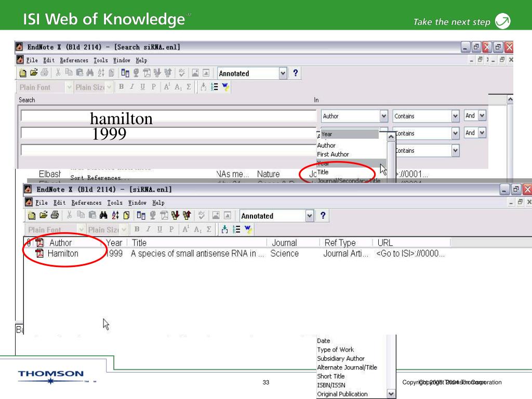532x399 pixels.
Task: Toggle Superscript in the Search window toolbar
Action: tap(167, 87)
